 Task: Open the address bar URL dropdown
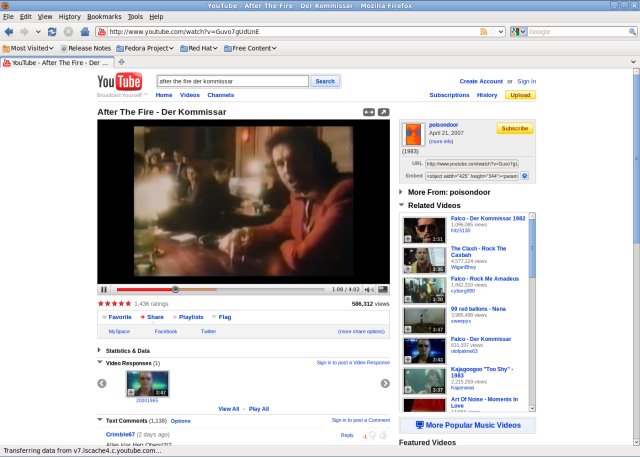(x=501, y=32)
